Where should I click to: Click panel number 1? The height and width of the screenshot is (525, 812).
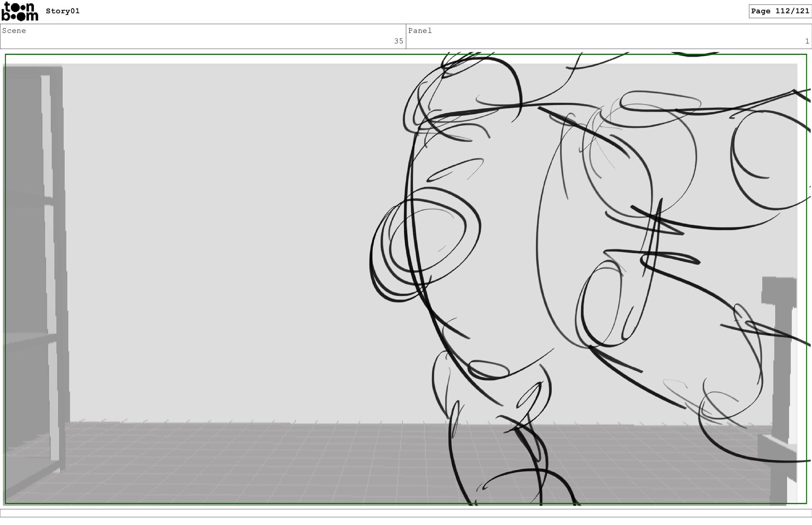tap(807, 41)
